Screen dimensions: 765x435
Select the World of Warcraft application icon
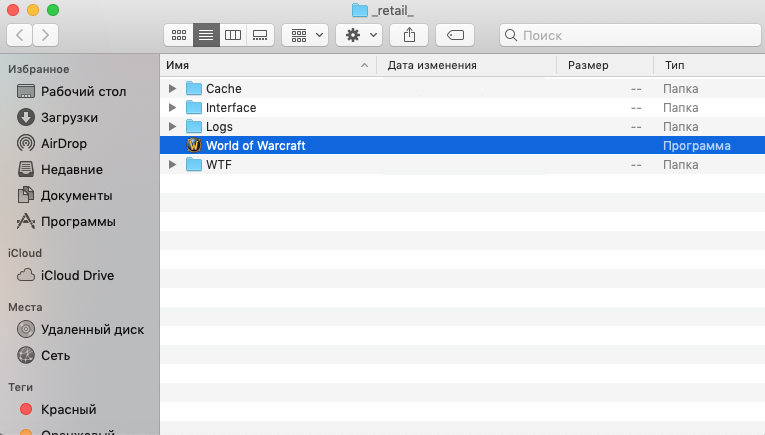[194, 146]
